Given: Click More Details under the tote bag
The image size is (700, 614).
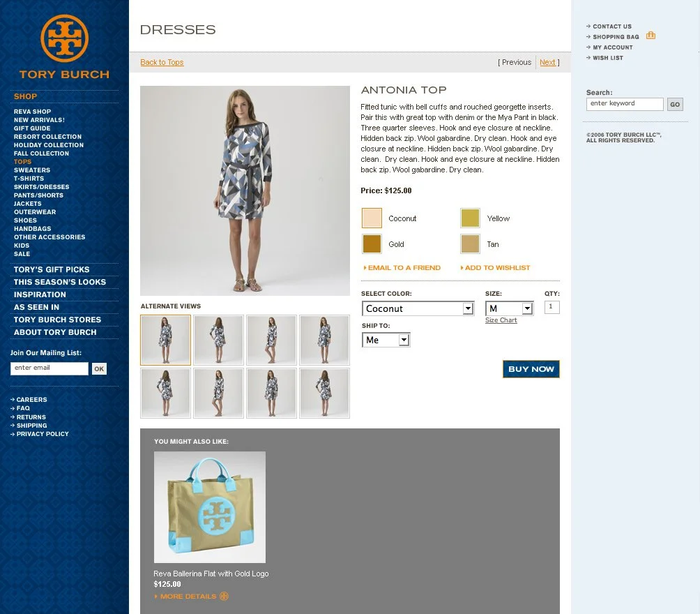Looking at the screenshot, I should (188, 596).
